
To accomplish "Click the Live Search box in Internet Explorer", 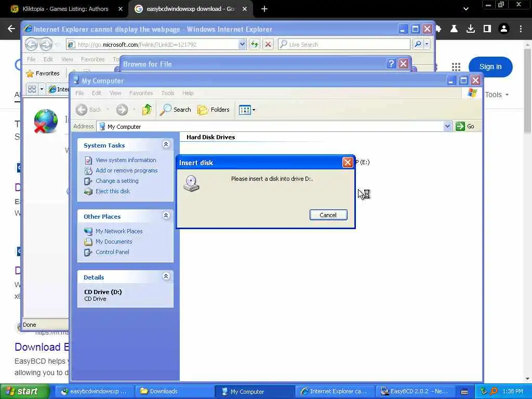I will point(344,45).
